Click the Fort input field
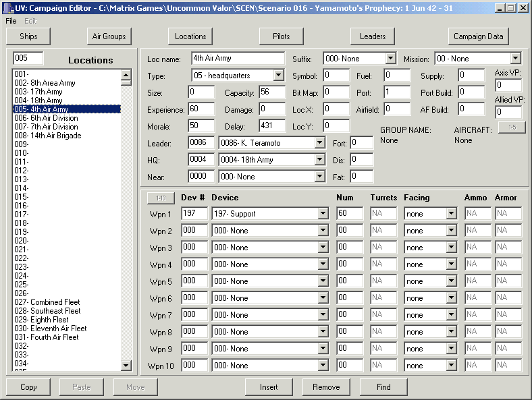532x400 pixels. 362,142
